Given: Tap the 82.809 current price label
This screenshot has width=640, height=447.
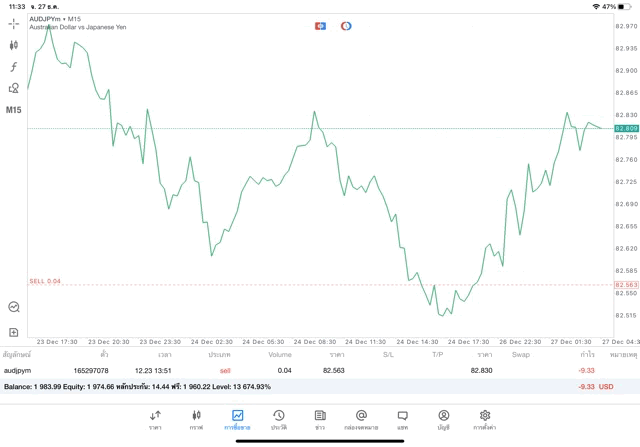Looking at the screenshot, I should pos(626,129).
